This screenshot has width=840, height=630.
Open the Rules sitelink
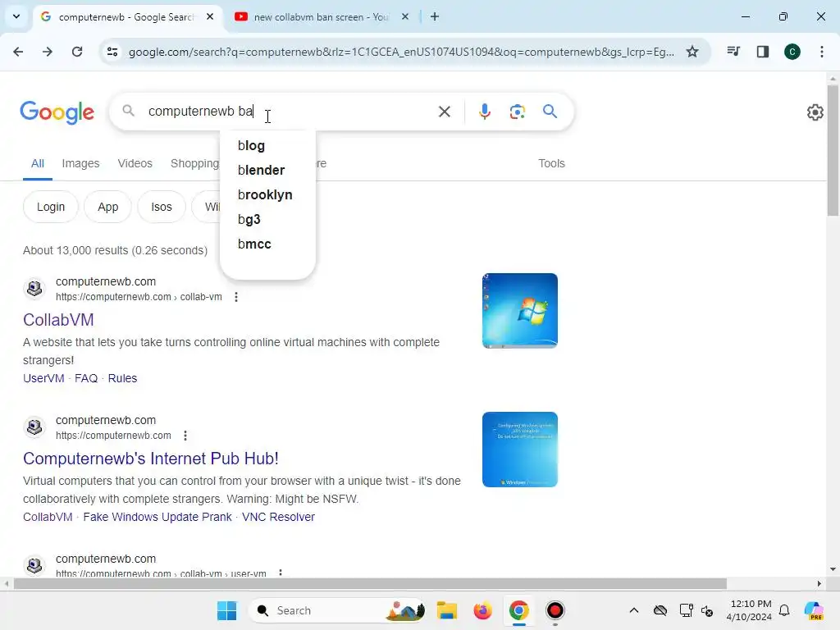(x=122, y=378)
